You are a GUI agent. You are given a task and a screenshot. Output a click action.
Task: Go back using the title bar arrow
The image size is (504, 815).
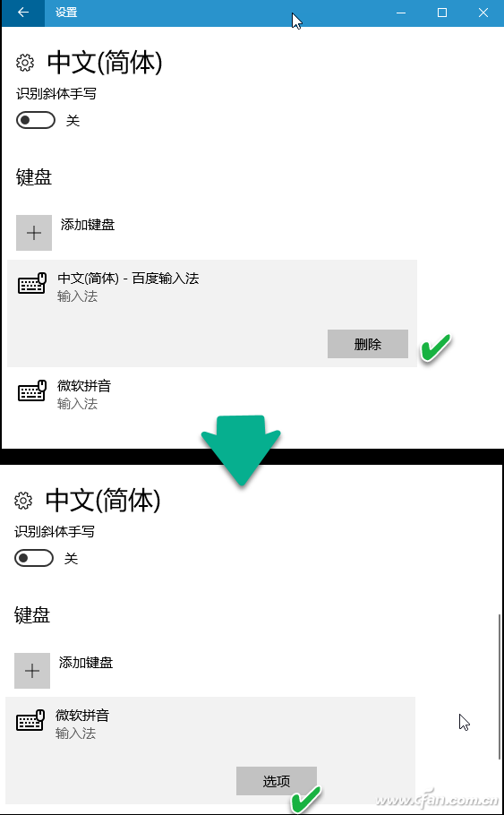(23, 13)
